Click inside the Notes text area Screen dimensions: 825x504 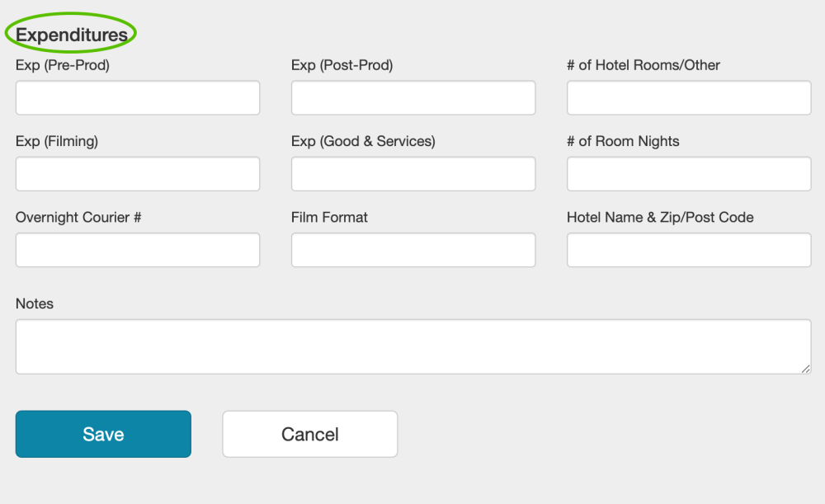[412, 346]
